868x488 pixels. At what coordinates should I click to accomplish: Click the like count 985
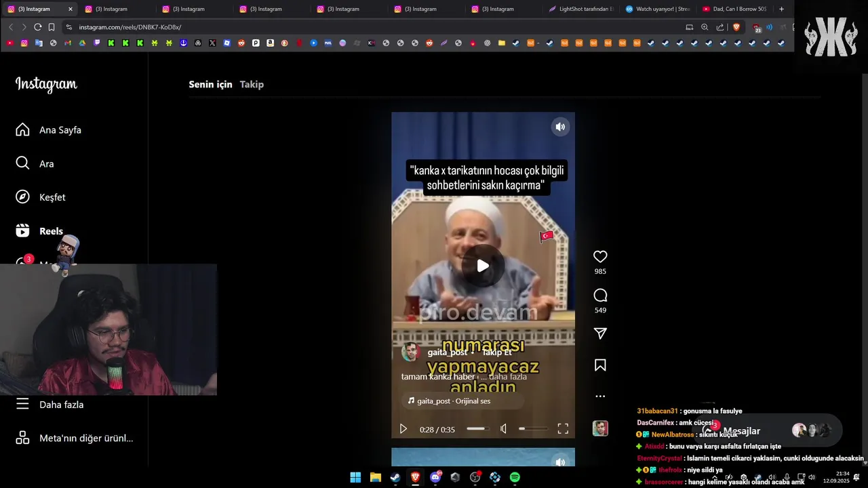[x=600, y=271]
